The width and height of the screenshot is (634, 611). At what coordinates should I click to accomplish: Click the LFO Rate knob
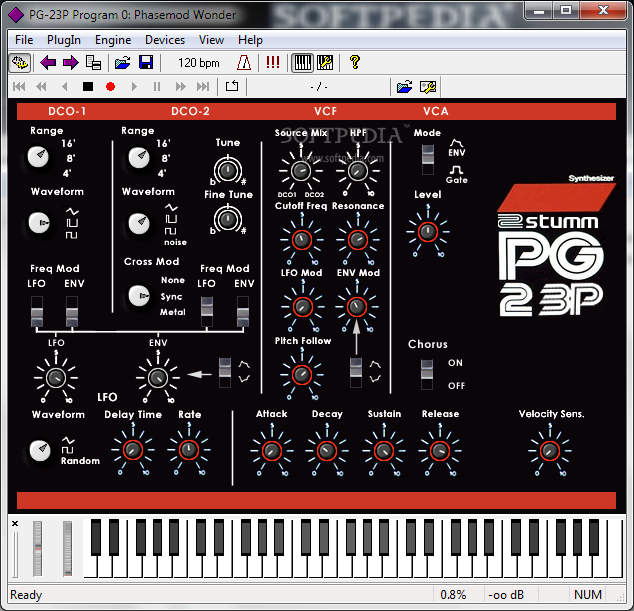tap(188, 450)
